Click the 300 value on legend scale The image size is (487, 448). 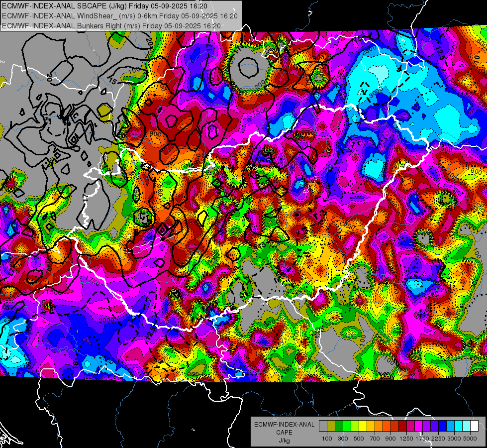(343, 439)
